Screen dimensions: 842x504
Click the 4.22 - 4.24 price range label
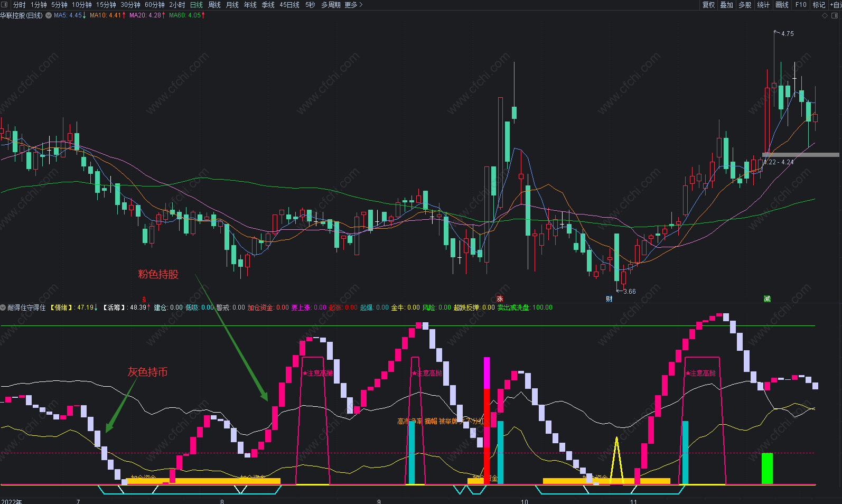(779, 162)
